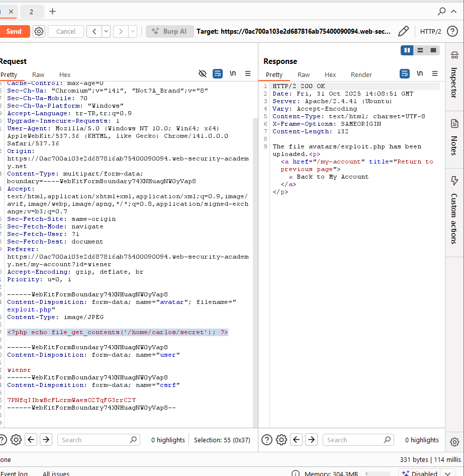Screen dimensions: 464x476
Task: Click the exploit.php filename in request
Action: (x=29, y=309)
